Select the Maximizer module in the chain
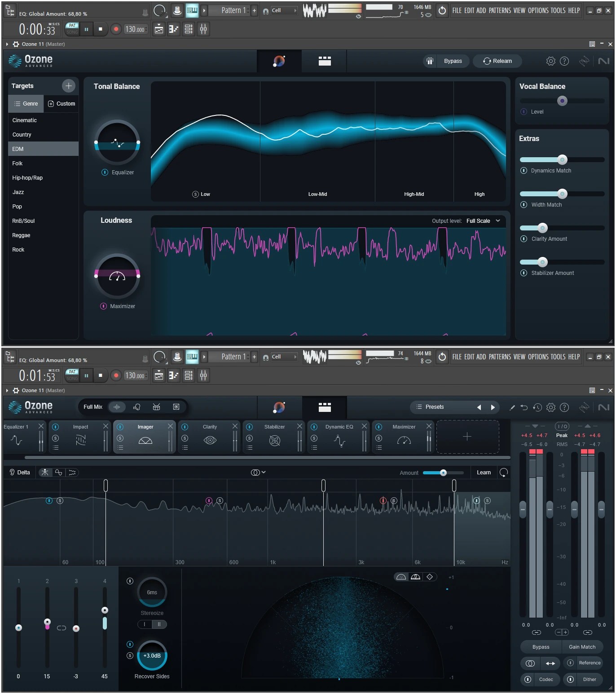The height and width of the screenshot is (694, 616). click(404, 437)
